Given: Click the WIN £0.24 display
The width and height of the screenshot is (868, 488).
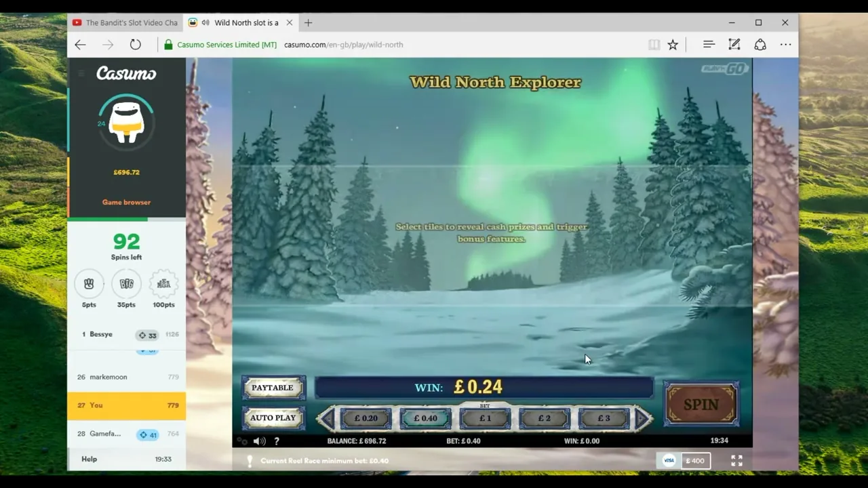Looking at the screenshot, I should point(484,387).
